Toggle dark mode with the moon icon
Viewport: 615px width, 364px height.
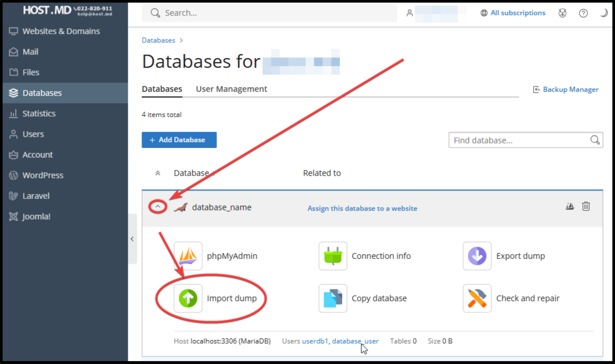pyautogui.click(x=604, y=13)
